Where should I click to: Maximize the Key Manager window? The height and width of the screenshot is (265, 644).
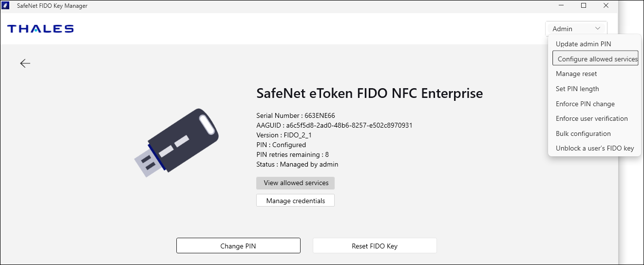[584, 6]
